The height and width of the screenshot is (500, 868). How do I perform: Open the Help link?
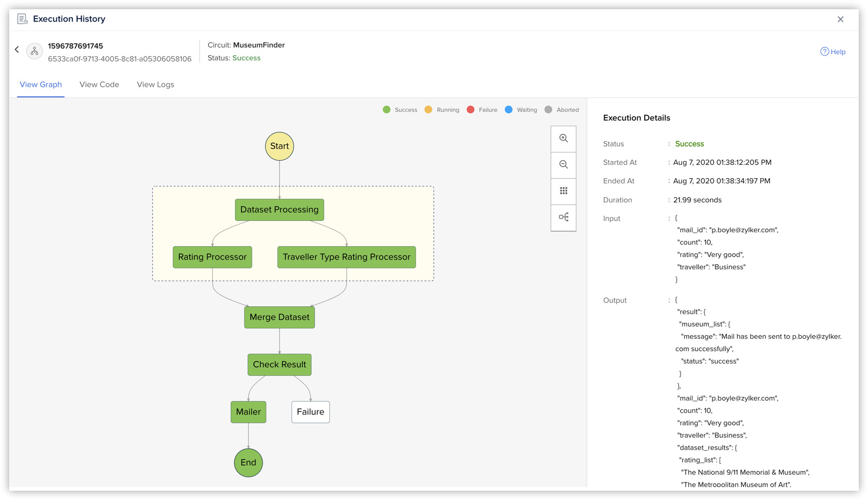(x=832, y=51)
